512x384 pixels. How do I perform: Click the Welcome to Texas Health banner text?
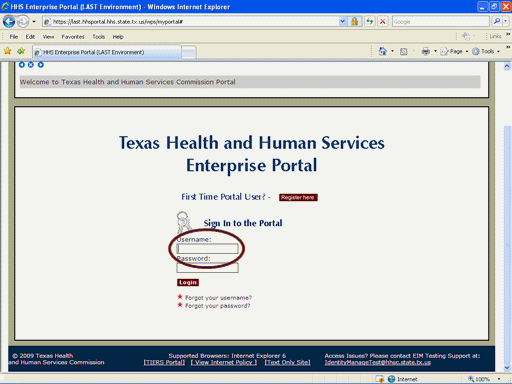pos(128,82)
